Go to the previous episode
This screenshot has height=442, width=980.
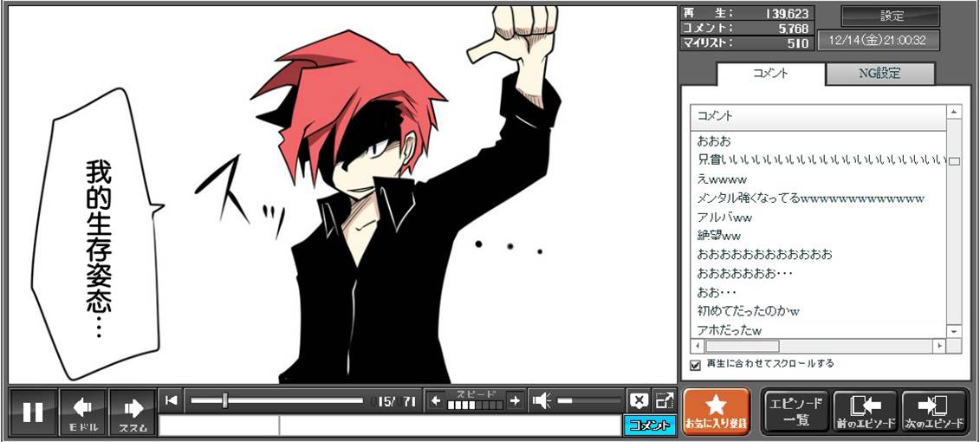coord(865,411)
